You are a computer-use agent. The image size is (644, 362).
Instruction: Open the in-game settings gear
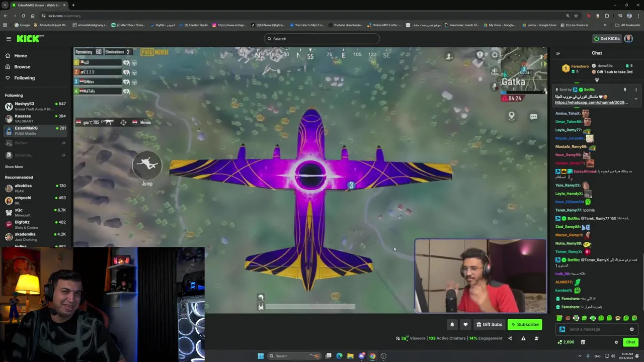click(x=495, y=55)
